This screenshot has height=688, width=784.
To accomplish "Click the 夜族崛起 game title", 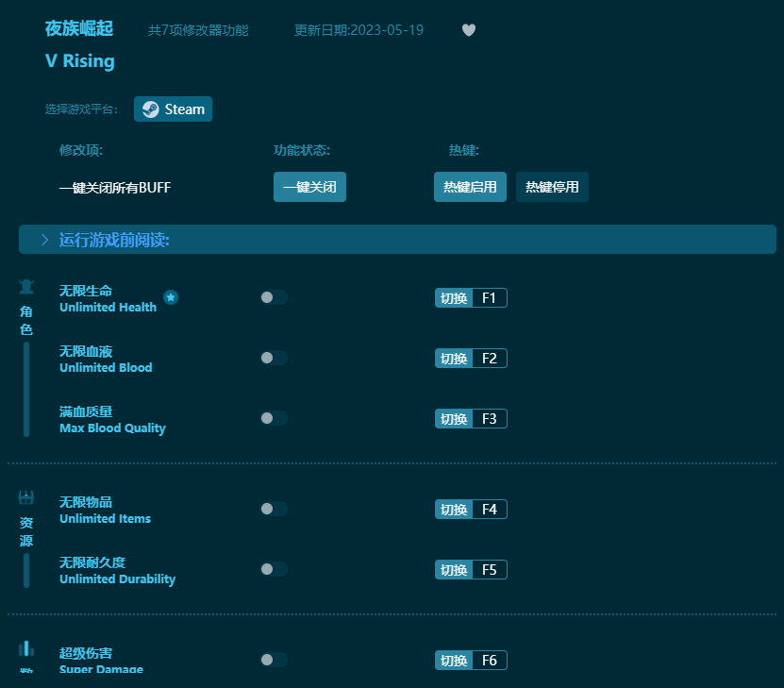I will [79, 28].
